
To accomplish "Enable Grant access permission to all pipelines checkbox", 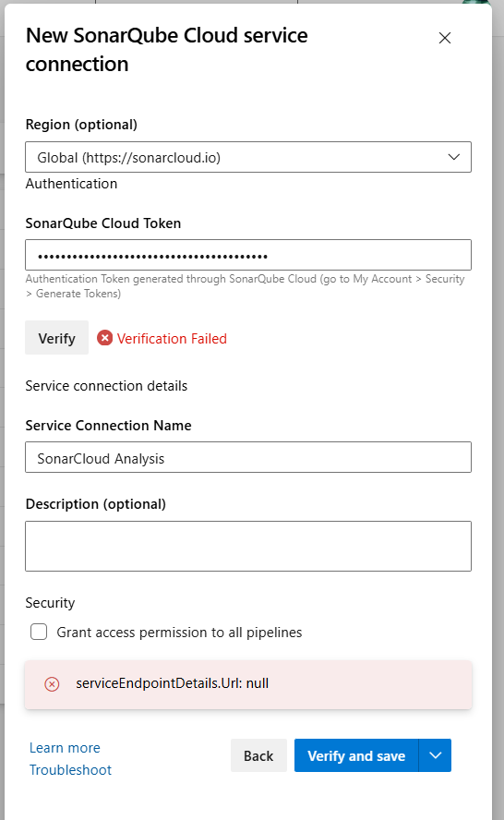I will click(39, 632).
